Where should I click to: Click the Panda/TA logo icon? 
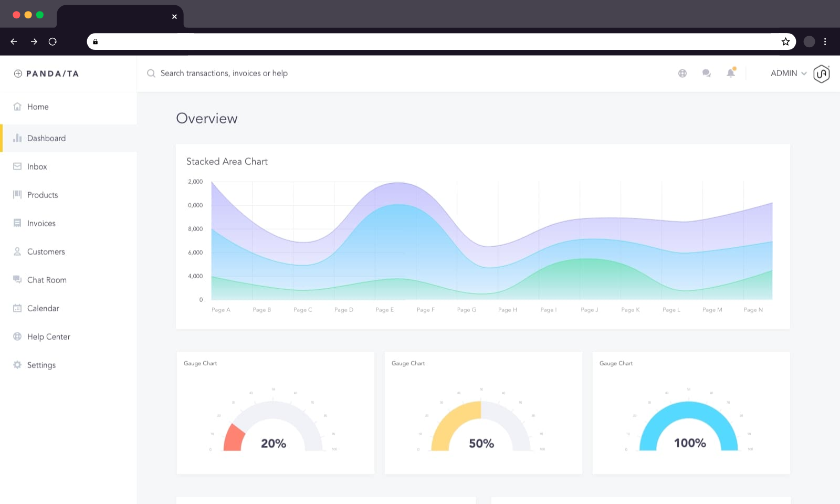[x=18, y=73]
